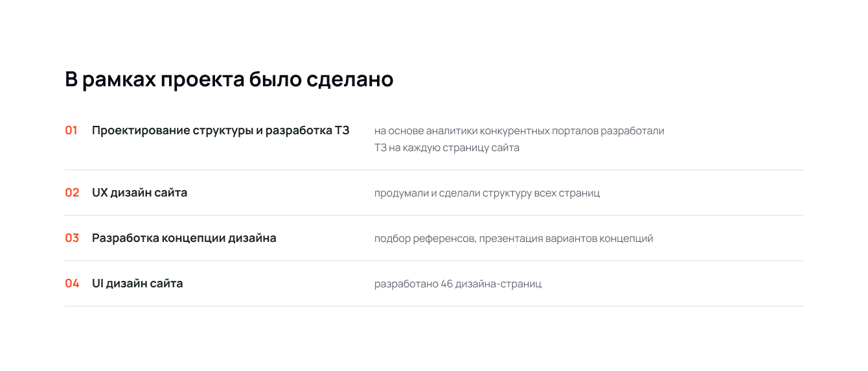Click text "на основе аналитики конкурентных порталов"
The height and width of the screenshot is (371, 868).
[486, 131]
